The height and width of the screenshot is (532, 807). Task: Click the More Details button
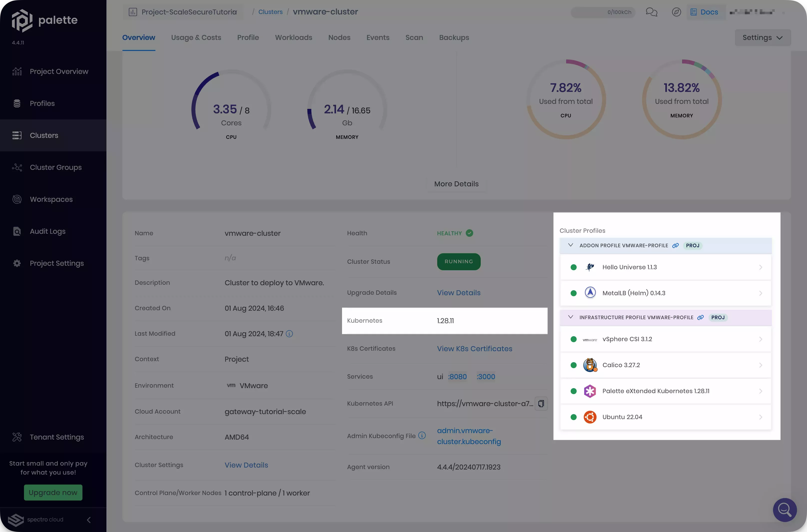pos(456,184)
